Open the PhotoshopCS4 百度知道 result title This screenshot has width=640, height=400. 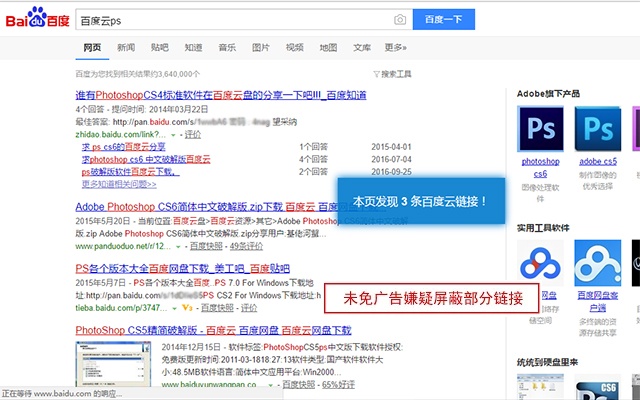point(221,96)
